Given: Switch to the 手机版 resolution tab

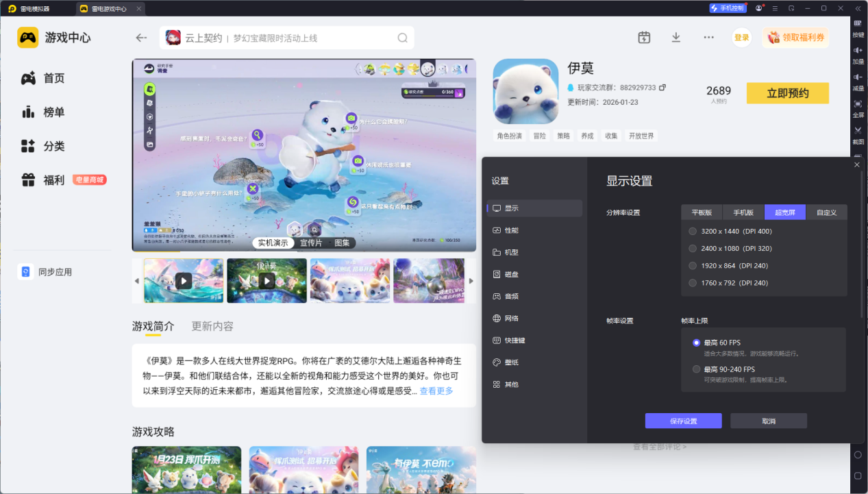Looking at the screenshot, I should coord(743,212).
